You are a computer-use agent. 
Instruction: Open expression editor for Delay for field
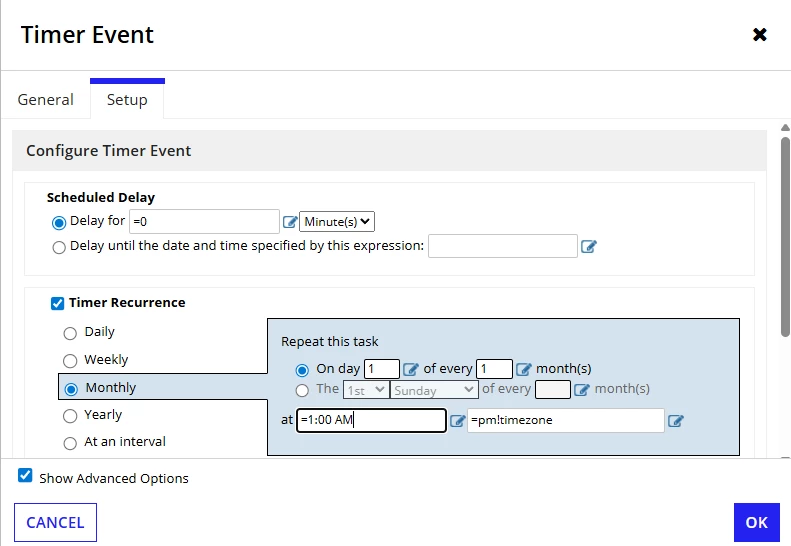(x=290, y=222)
